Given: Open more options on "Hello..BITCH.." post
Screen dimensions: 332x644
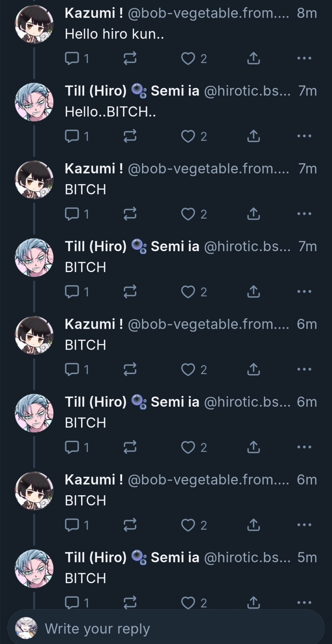Looking at the screenshot, I should 304,136.
